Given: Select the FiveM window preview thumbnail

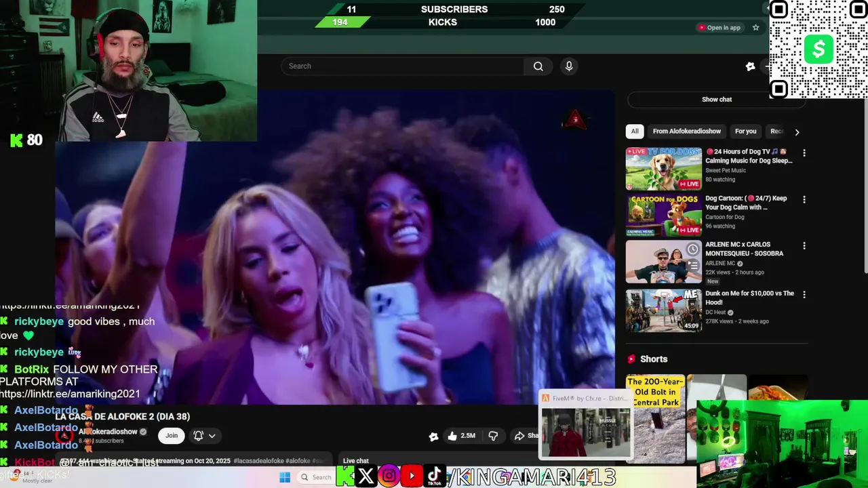Looking at the screenshot, I should coord(585,426).
